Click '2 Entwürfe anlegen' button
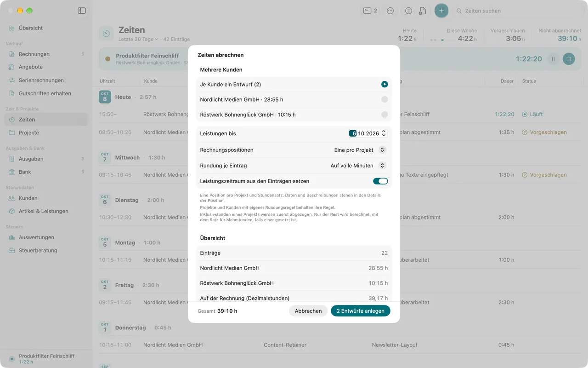 pos(361,311)
